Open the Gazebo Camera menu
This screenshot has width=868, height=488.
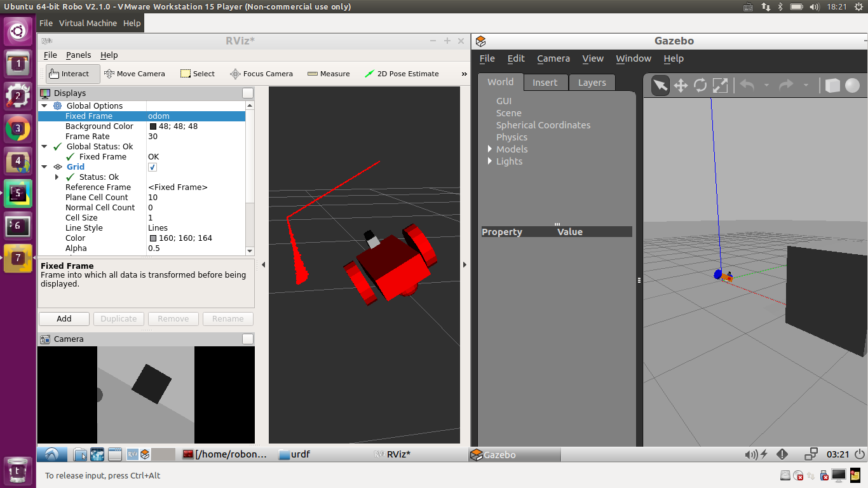[553, 58]
